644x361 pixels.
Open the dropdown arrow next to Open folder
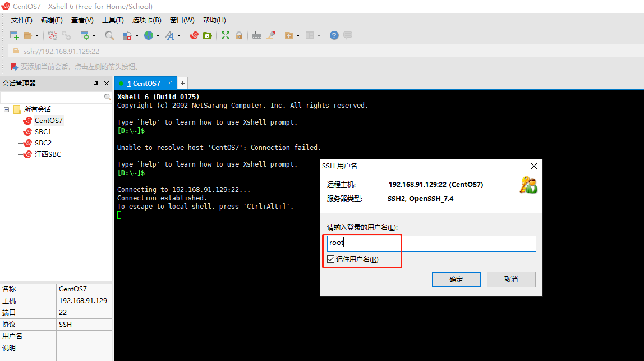tap(37, 36)
